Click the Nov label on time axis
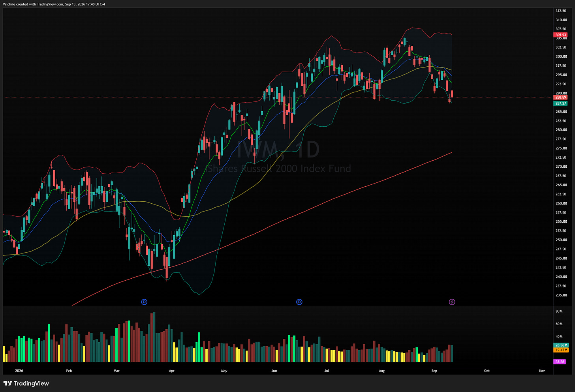Screen dimensions: 575x392 coord(542,371)
